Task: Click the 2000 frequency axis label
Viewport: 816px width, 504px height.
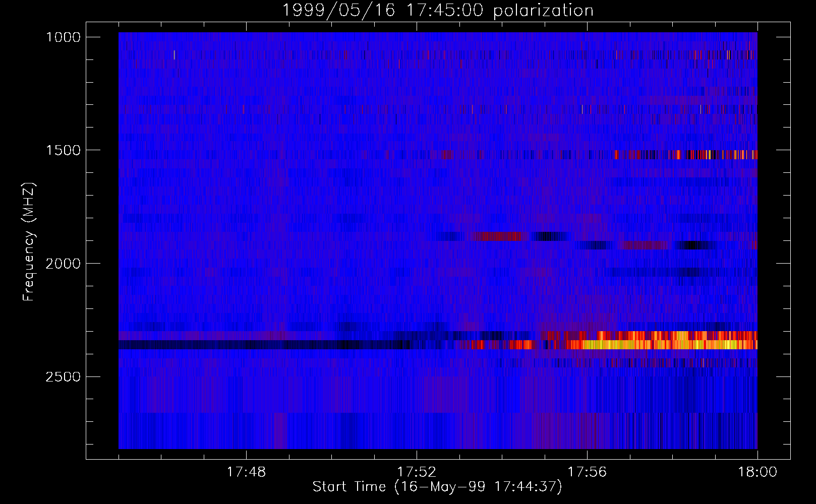Action: click(x=63, y=264)
